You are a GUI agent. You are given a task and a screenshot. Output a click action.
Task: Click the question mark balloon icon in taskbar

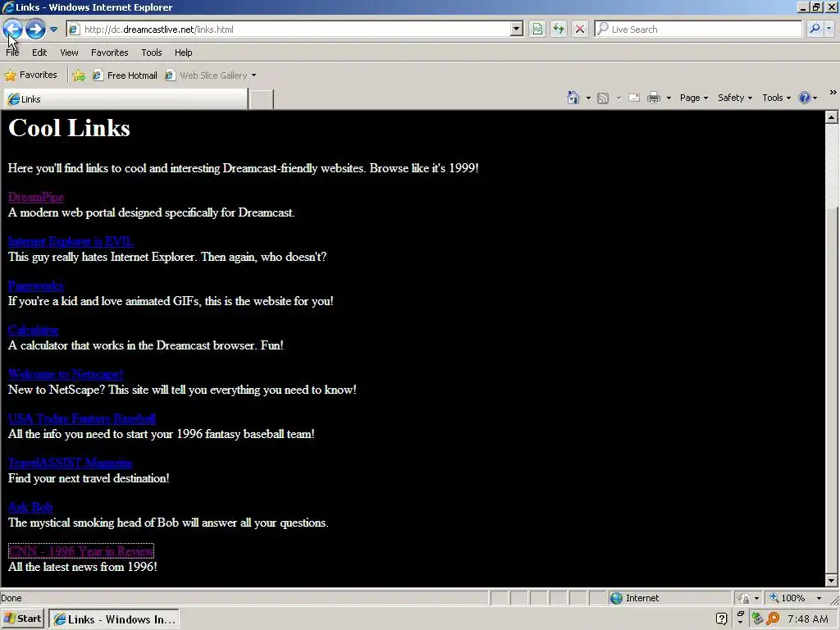point(721,619)
